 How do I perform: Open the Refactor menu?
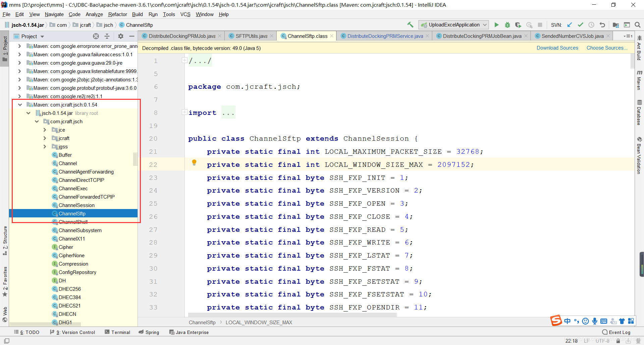117,14
